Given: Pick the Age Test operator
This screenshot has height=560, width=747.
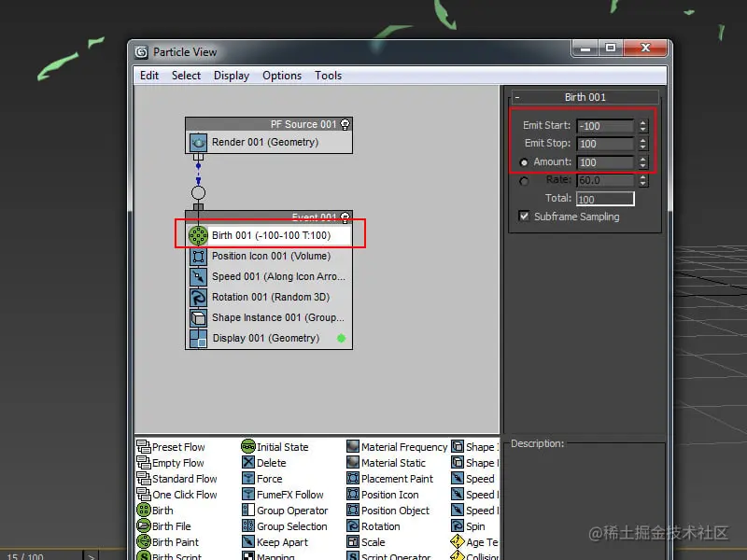Looking at the screenshot, I should point(474,542).
